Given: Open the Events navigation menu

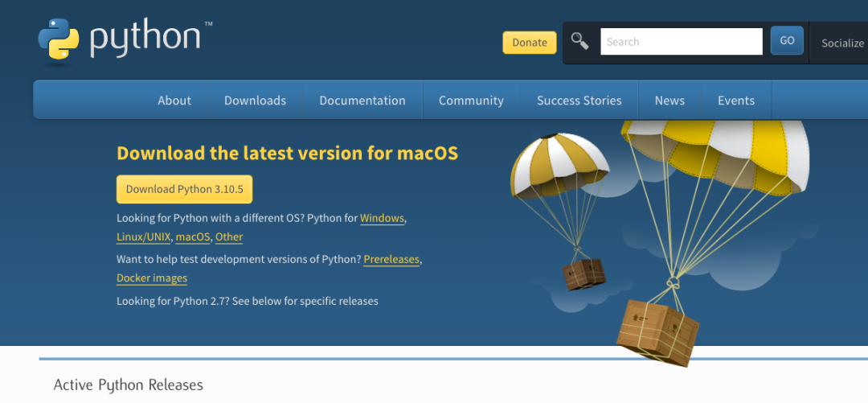Looking at the screenshot, I should pyautogui.click(x=736, y=101).
